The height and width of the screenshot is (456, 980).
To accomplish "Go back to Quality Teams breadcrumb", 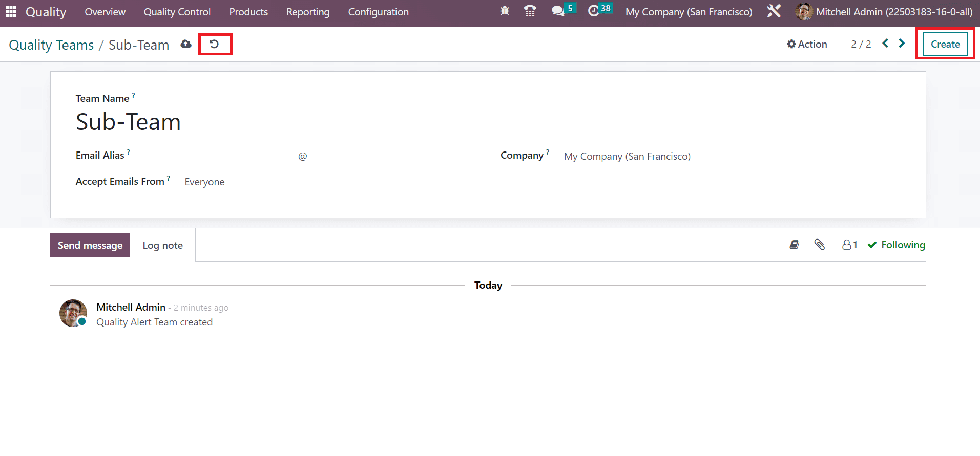I will pos(51,45).
